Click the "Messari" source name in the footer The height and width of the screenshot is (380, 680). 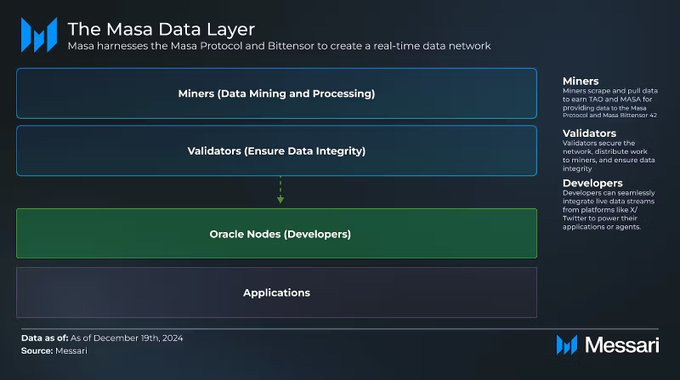click(x=71, y=351)
